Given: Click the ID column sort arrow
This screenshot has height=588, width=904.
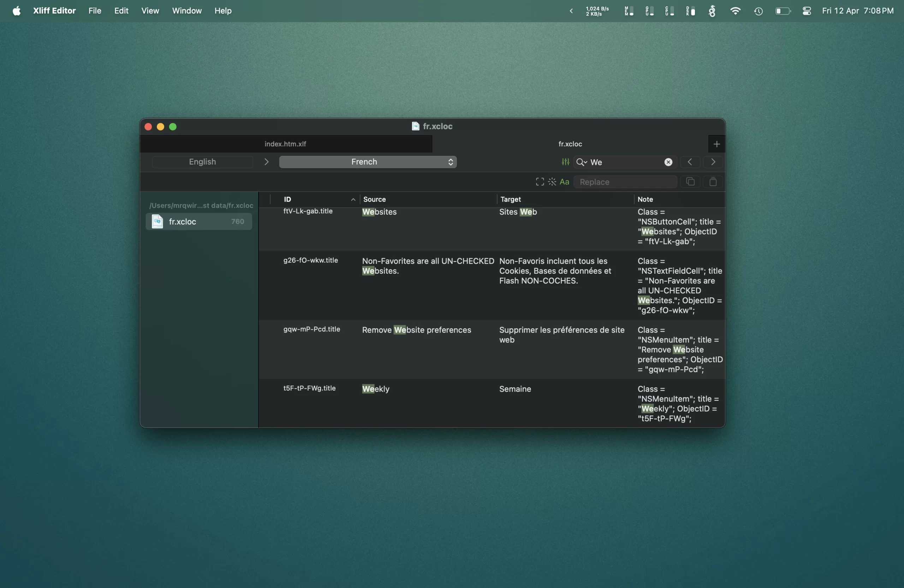Looking at the screenshot, I should tap(353, 200).
